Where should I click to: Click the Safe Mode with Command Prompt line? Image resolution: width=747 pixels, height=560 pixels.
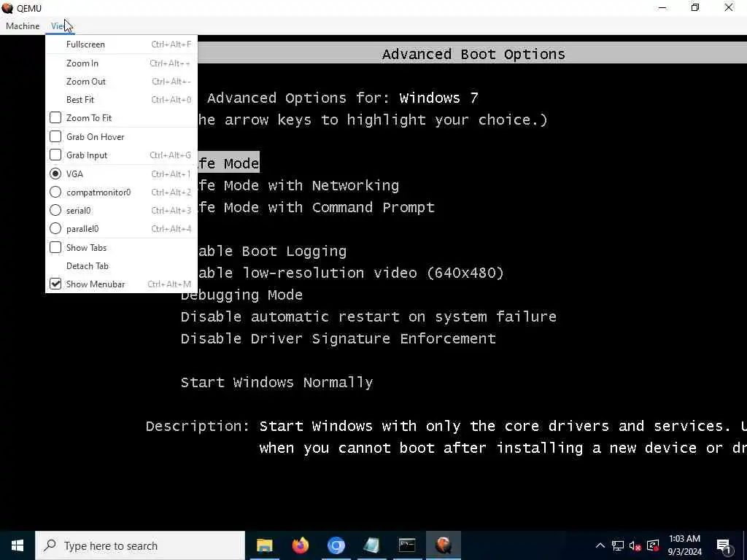(316, 207)
